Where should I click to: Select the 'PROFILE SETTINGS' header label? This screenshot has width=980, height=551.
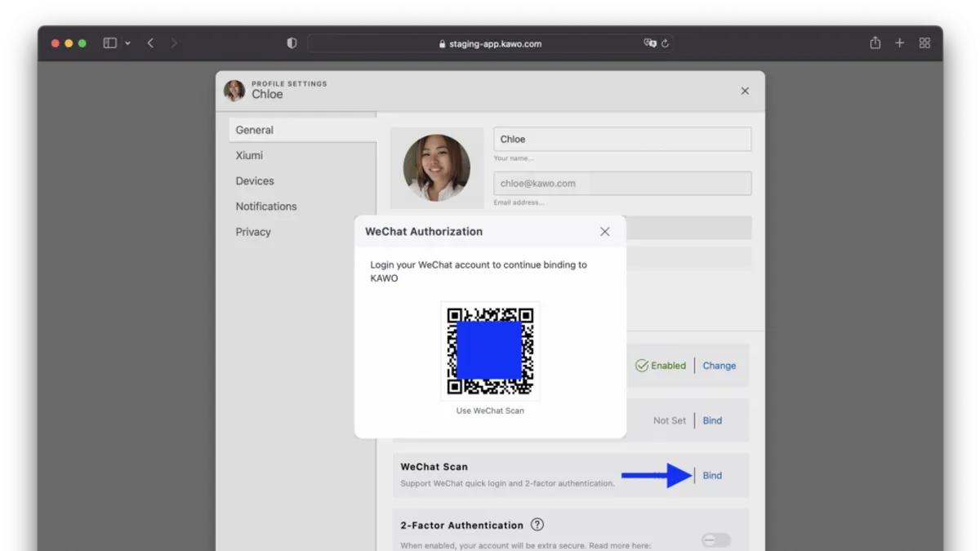tap(289, 83)
